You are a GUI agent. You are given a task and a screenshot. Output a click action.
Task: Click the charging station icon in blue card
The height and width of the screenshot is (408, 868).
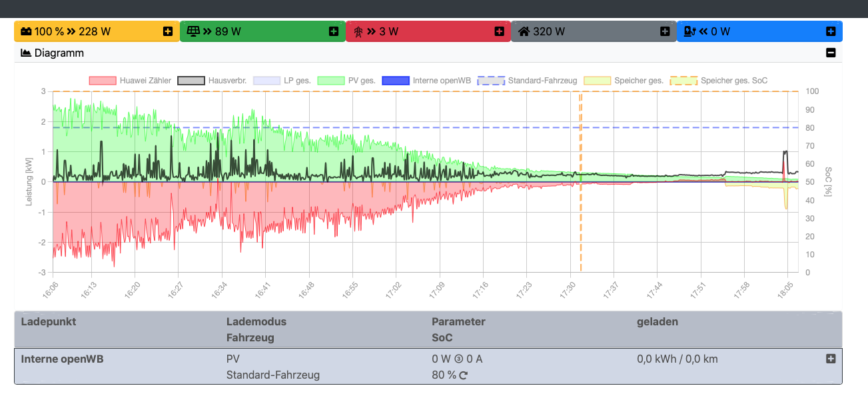(x=690, y=31)
